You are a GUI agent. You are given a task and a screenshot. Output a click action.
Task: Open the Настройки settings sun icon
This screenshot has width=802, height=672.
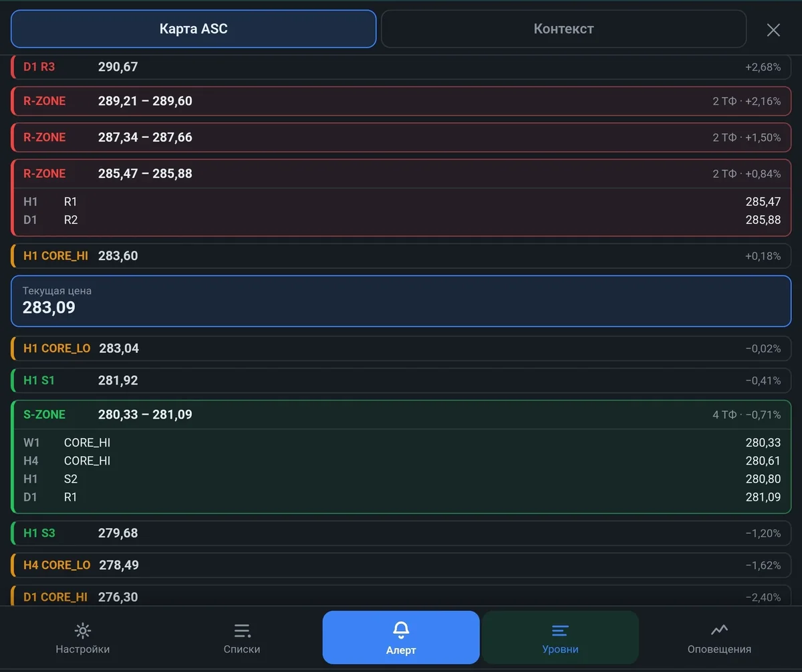pos(82,631)
